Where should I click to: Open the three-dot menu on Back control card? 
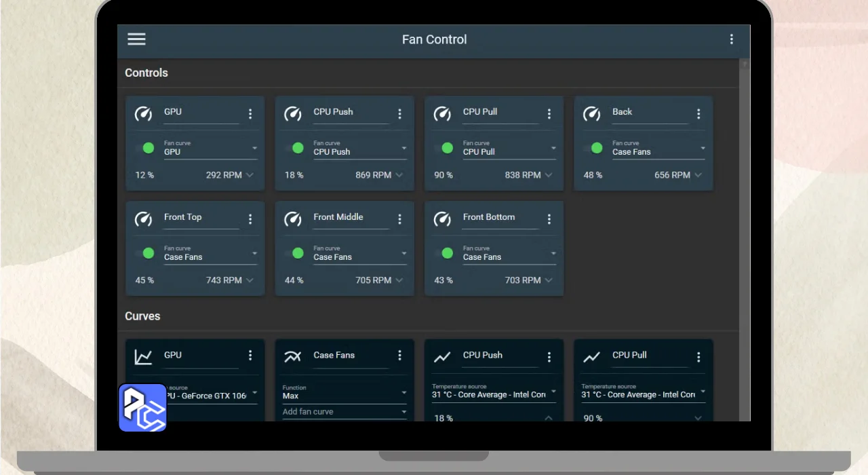(x=698, y=114)
